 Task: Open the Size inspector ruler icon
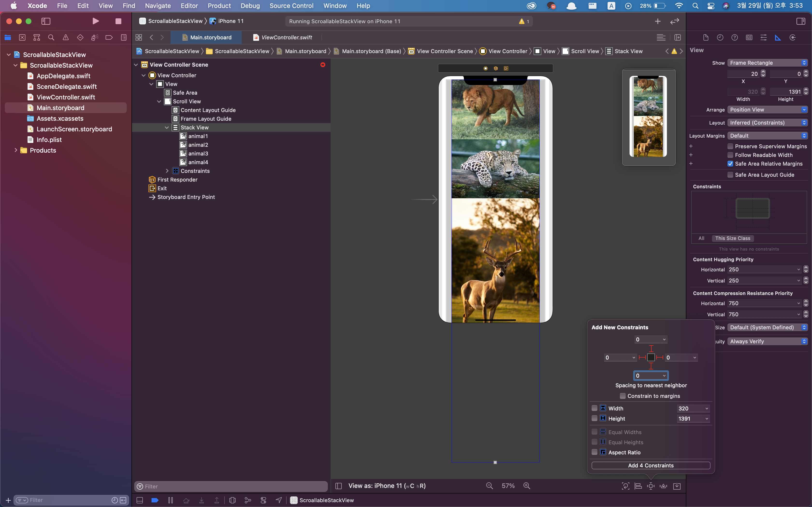point(778,38)
